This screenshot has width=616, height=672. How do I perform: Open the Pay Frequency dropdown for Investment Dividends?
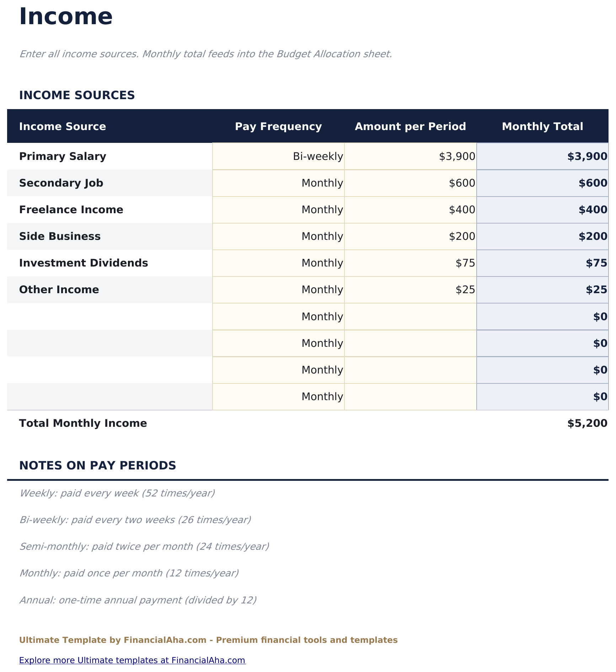pyautogui.click(x=278, y=263)
